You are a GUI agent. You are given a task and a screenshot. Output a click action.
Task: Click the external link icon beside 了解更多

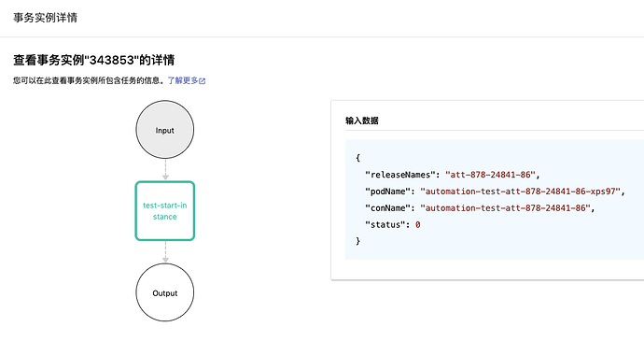pos(203,81)
